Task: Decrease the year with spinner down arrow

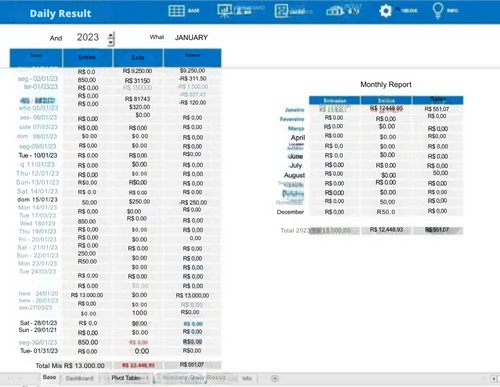Action: coord(111,42)
